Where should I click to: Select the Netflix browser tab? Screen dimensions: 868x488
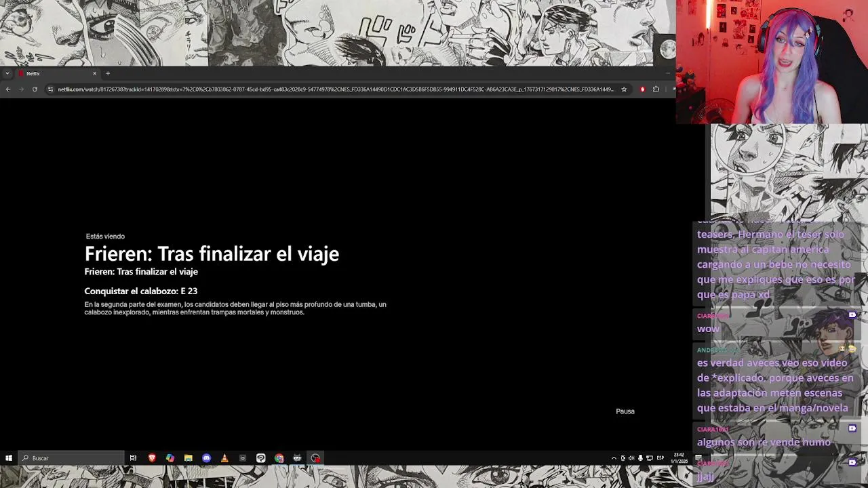[58, 73]
